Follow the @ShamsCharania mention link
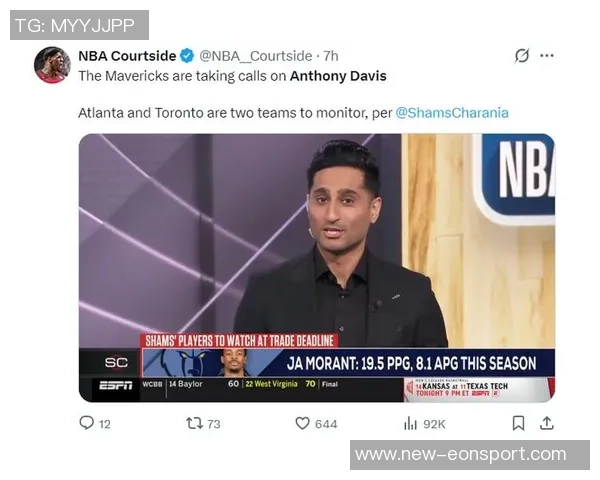This screenshot has width=600, height=480. [x=452, y=113]
